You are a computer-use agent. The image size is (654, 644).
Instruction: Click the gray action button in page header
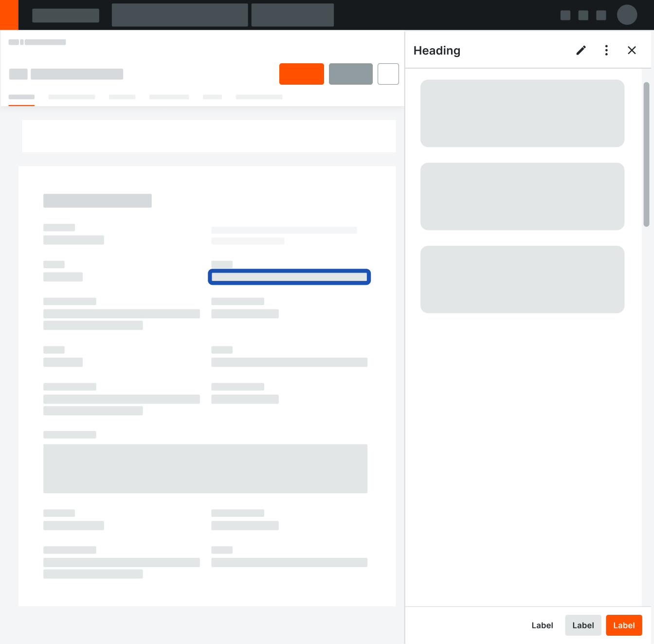(351, 74)
